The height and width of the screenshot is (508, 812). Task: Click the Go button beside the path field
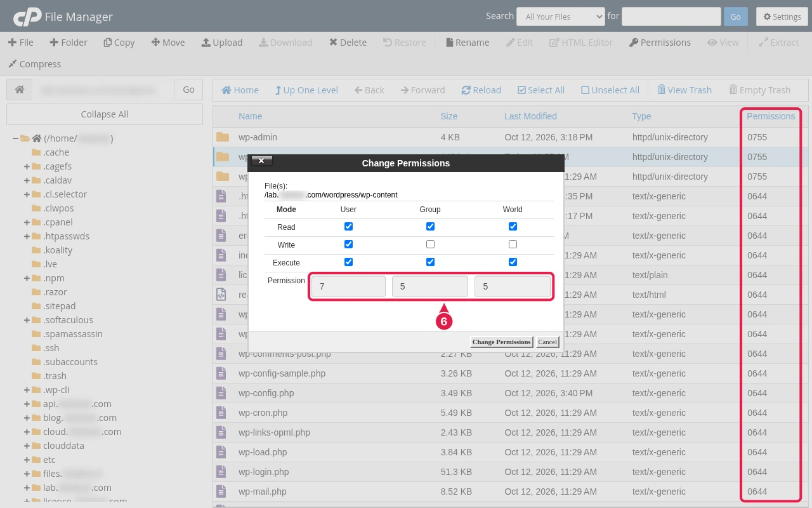pyautogui.click(x=188, y=90)
